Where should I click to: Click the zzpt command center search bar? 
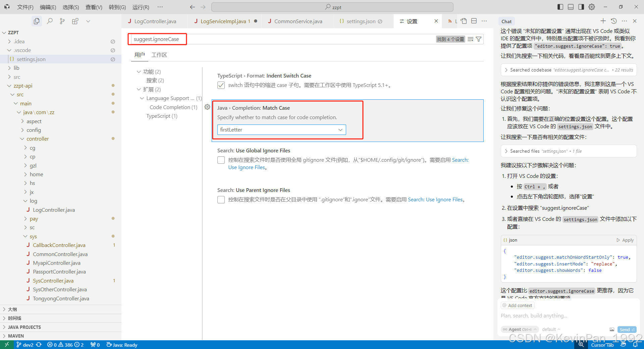332,7
